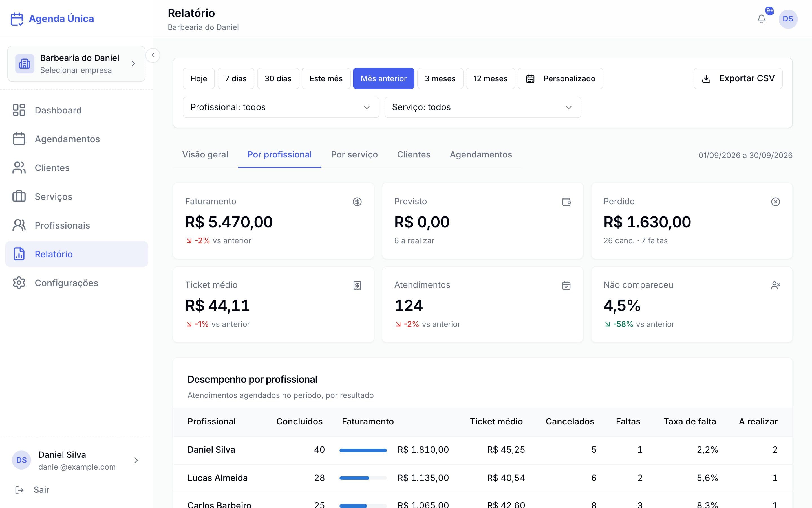Select the 3 meses period filter
812x508 pixels.
click(x=440, y=79)
